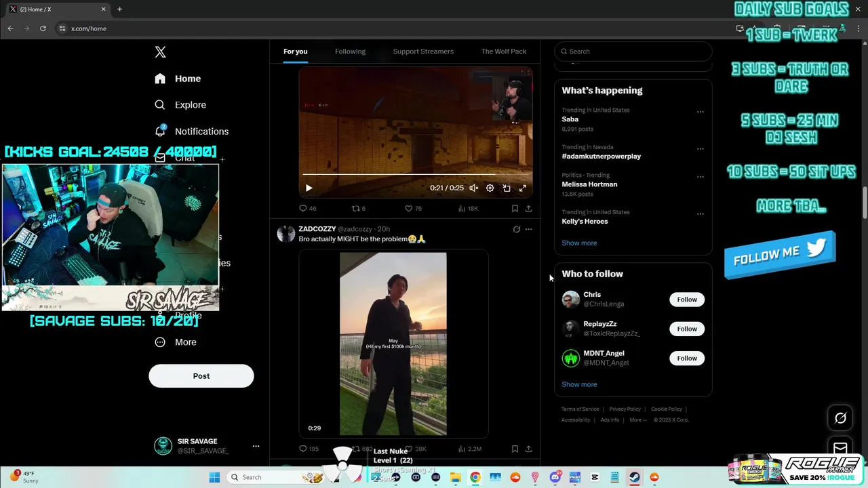This screenshot has height=488, width=868.
Task: Play the top video post
Action: (x=309, y=188)
